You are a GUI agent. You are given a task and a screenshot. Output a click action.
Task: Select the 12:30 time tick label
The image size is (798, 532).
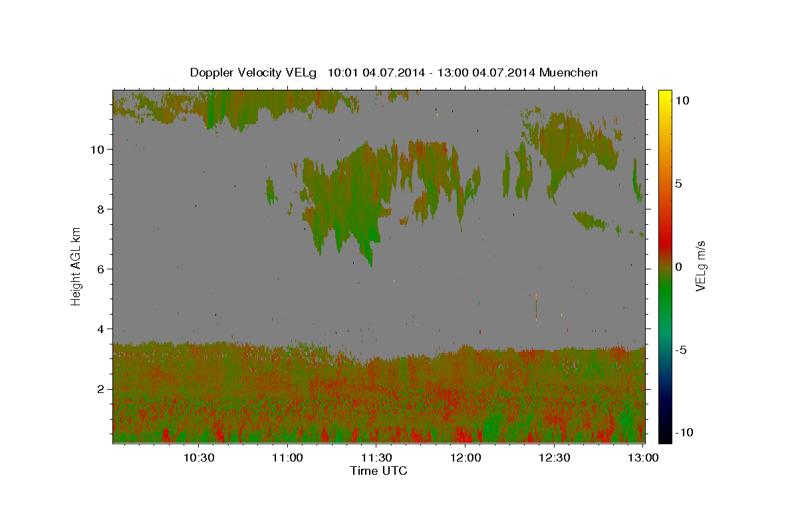click(554, 458)
